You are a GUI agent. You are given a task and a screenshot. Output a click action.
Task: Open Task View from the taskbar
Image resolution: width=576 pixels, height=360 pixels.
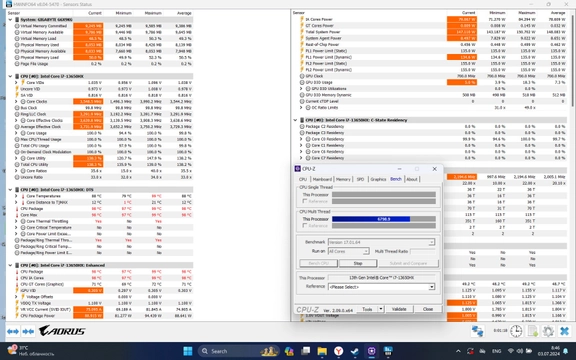[306, 351]
